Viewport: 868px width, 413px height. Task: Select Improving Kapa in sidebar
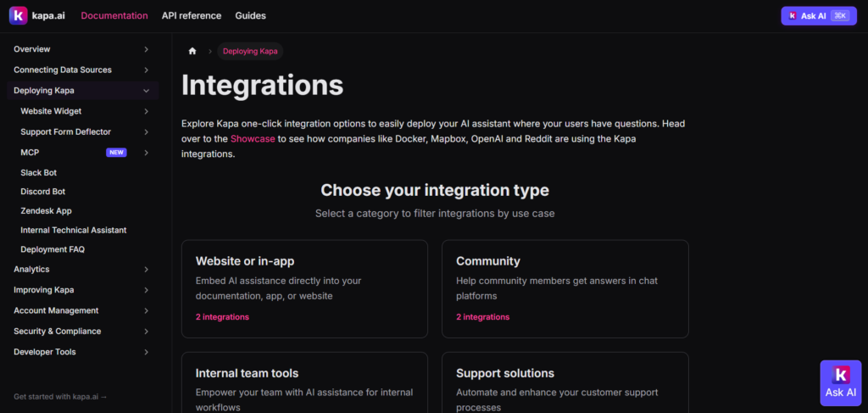[44, 290]
